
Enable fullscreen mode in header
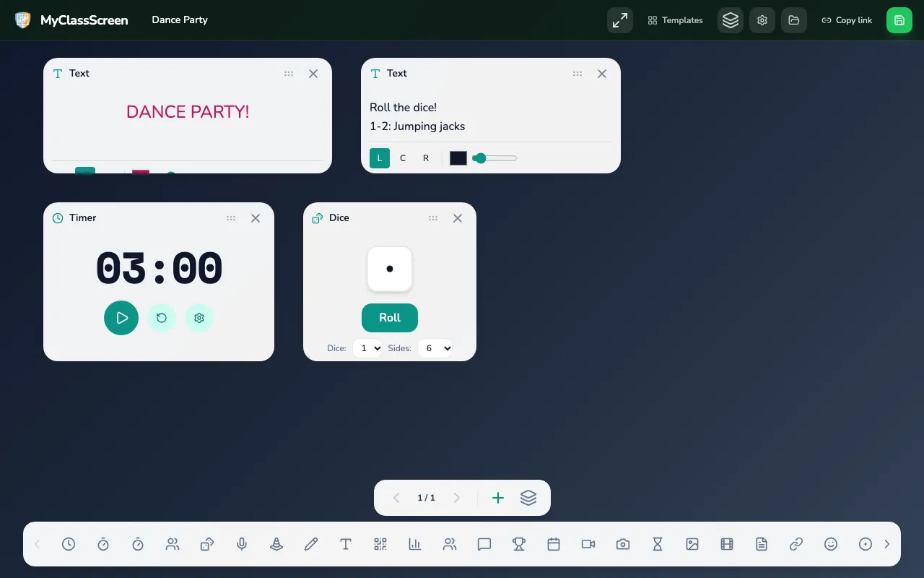pyautogui.click(x=620, y=20)
